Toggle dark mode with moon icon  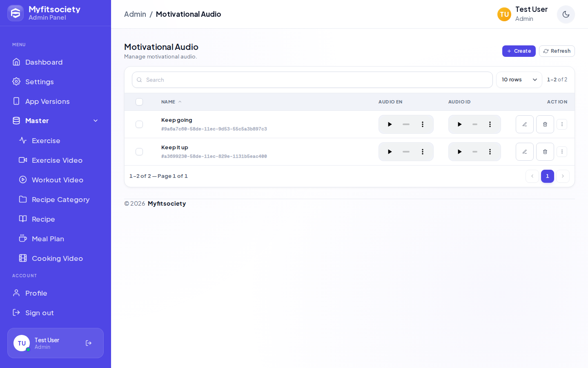[566, 14]
